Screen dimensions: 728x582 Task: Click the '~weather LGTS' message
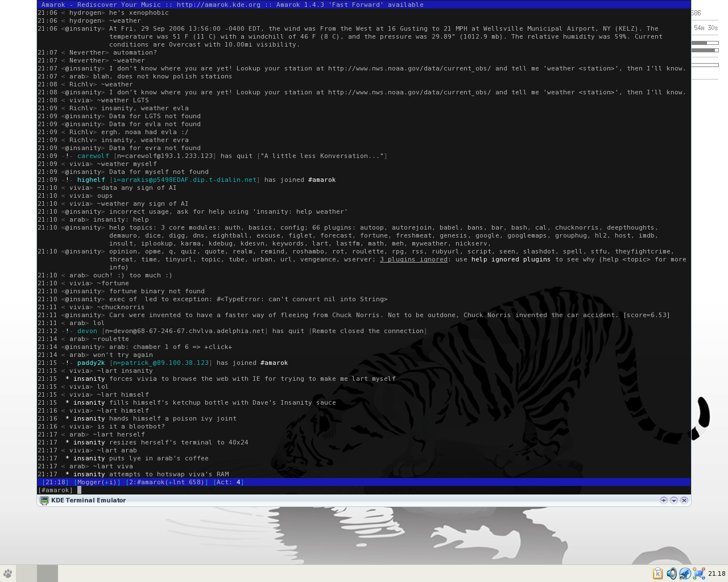pos(123,100)
